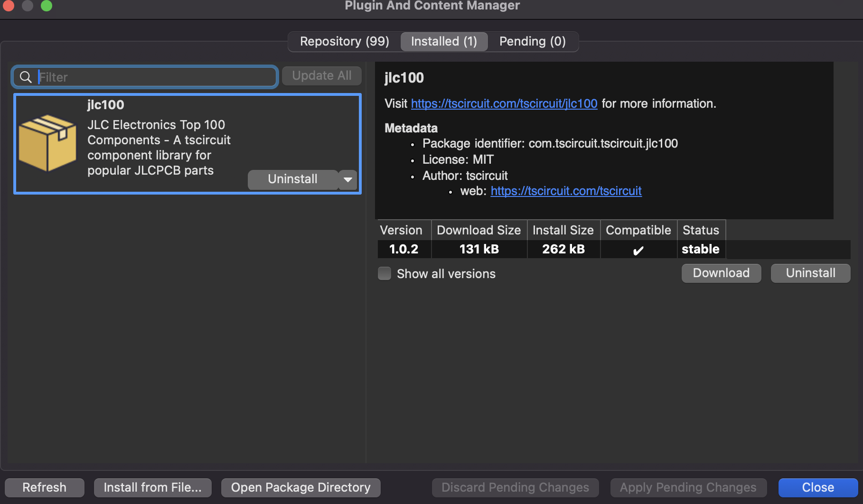Click the Refresh button
This screenshot has height=504, width=863.
(45, 487)
